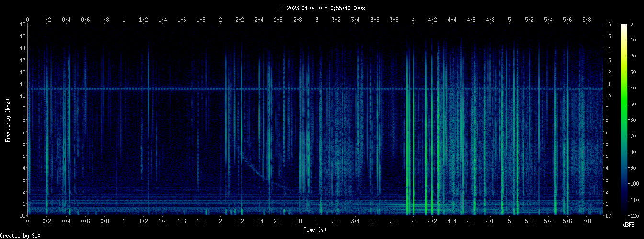Select the "-110" value on the dBFS scale
Image resolution: width=644 pixels, height=239 pixels.
pos(634,200)
